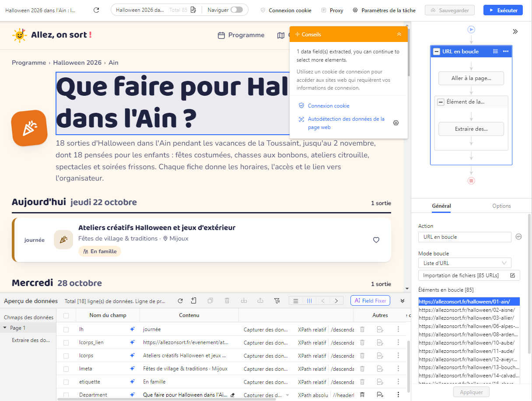The height and width of the screenshot is (401, 532).
Task: Collapse the Page 1 tree node
Action: tap(5, 328)
